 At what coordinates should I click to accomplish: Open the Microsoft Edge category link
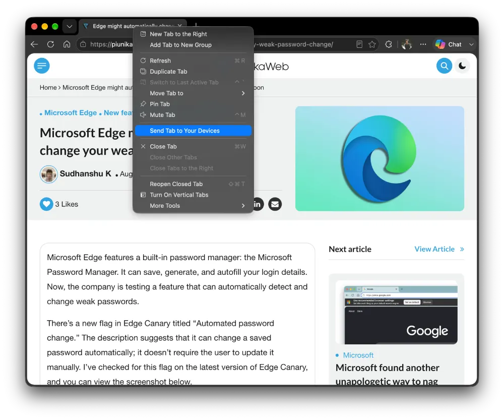(x=71, y=113)
